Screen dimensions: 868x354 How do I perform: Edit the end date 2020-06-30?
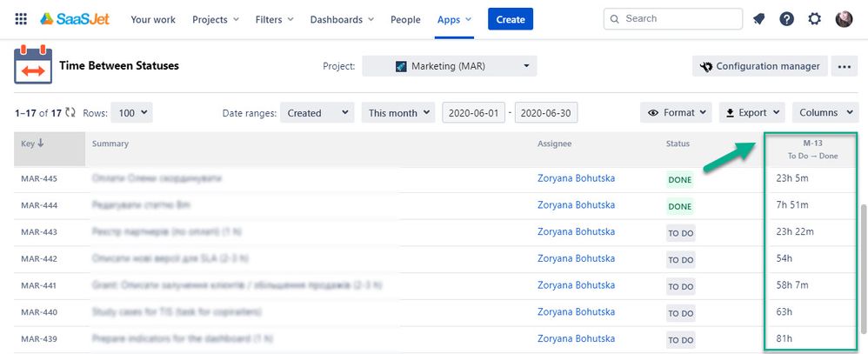(x=546, y=113)
